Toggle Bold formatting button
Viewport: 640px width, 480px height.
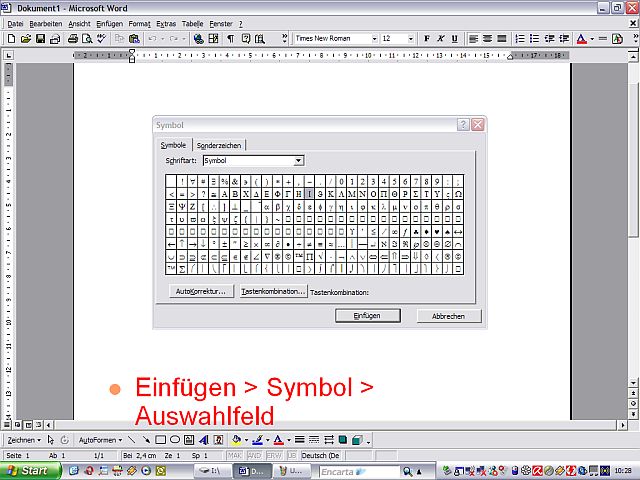point(427,39)
